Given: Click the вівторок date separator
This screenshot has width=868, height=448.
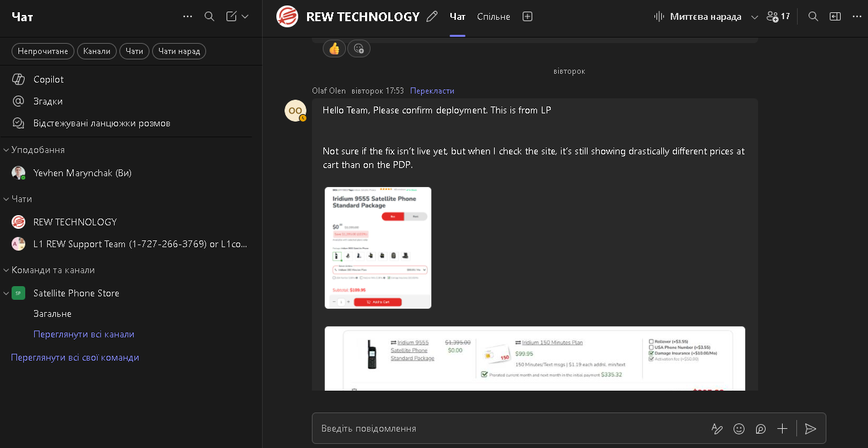Looking at the screenshot, I should (x=569, y=71).
